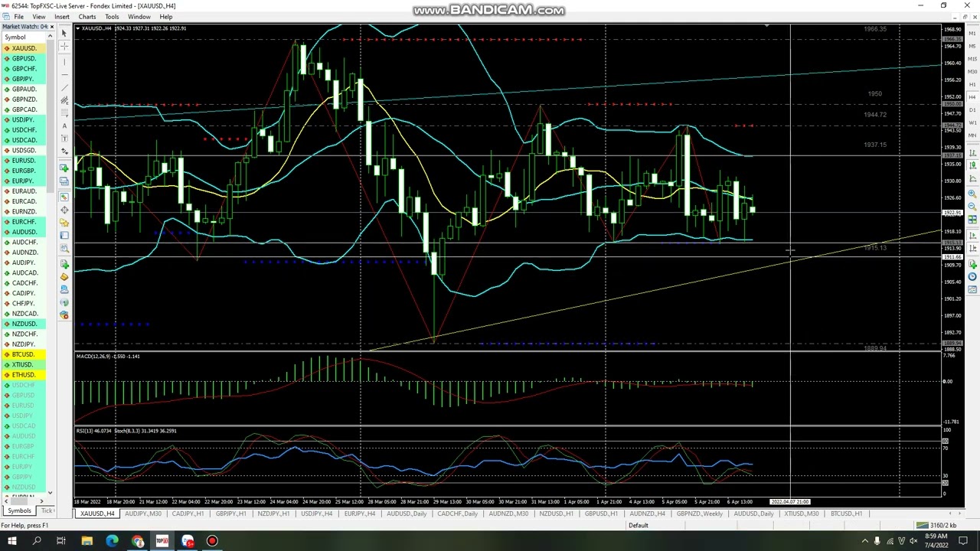
Task: Select the cursor arrow tool
Action: [x=64, y=32]
